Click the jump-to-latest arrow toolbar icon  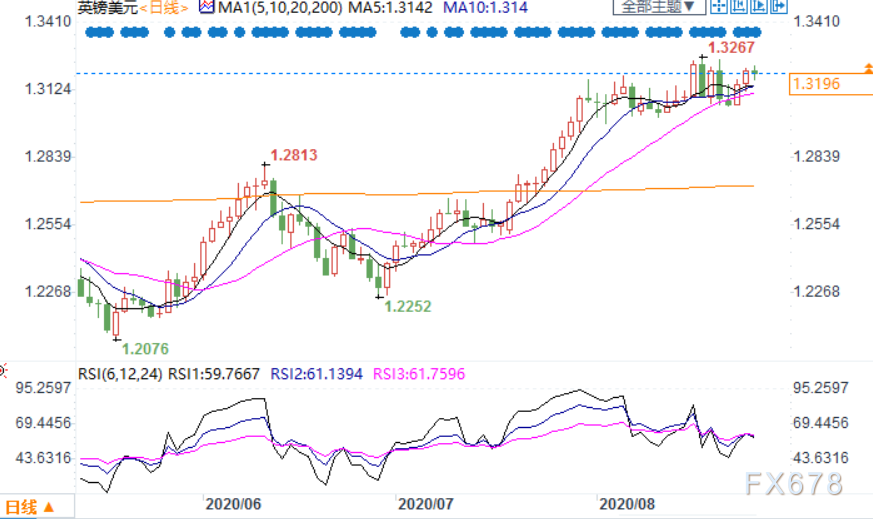[778, 7]
